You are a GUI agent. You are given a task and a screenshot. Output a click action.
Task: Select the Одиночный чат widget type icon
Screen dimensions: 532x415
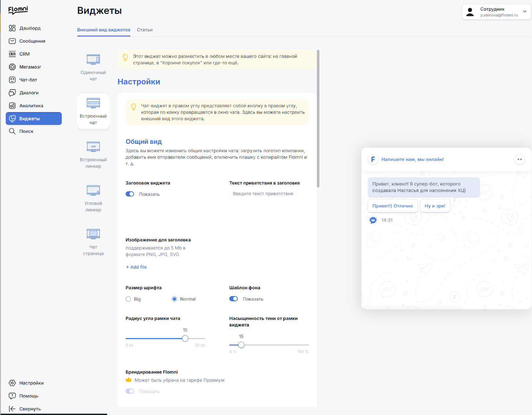[x=93, y=60]
